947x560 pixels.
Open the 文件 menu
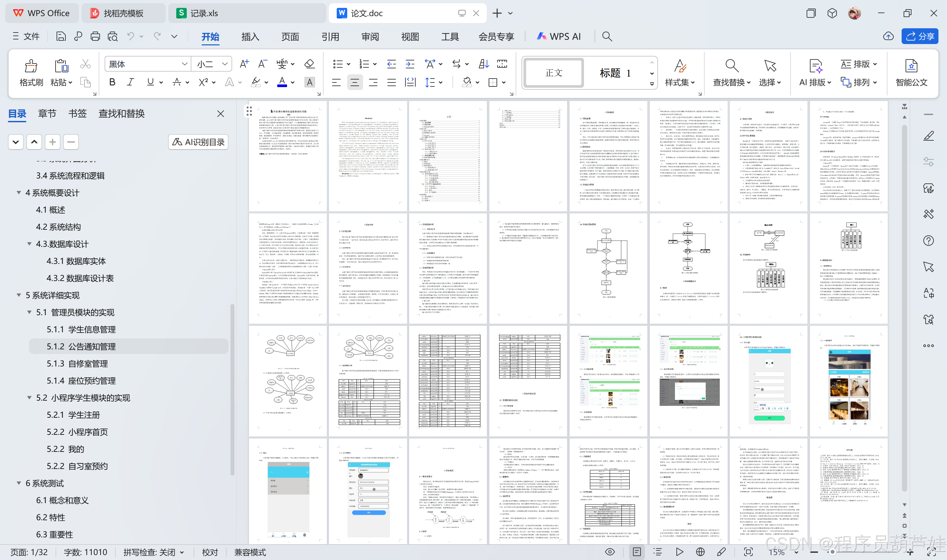[26, 36]
